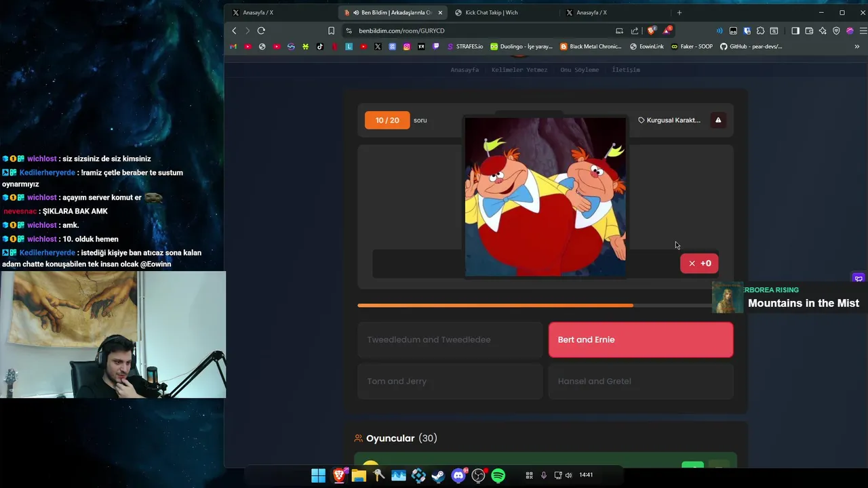Image resolution: width=868 pixels, height=488 pixels.
Task: Open the Black Metal Chronic bookmark
Action: 591,47
